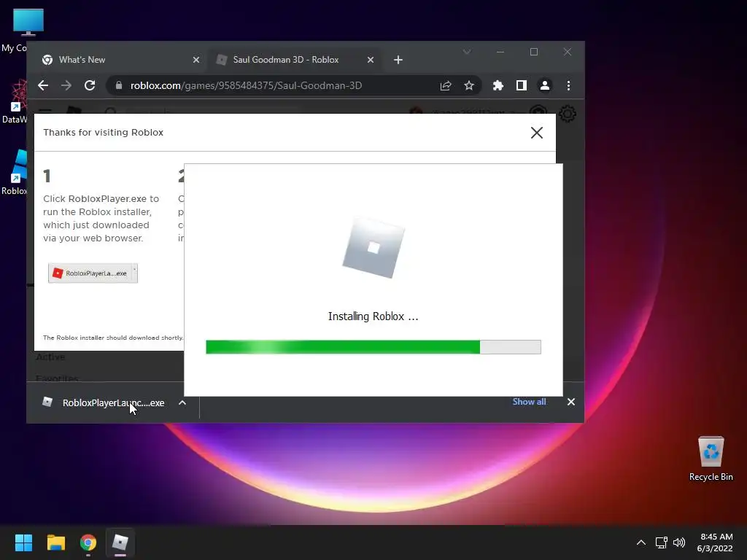The image size is (747, 560).
Task: Reload the Roblox page
Action: [90, 85]
